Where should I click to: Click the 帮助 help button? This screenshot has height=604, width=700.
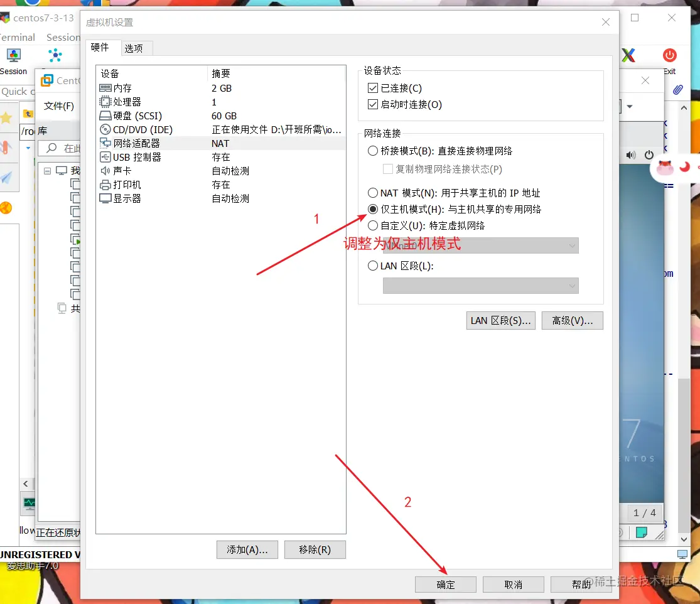(x=581, y=585)
